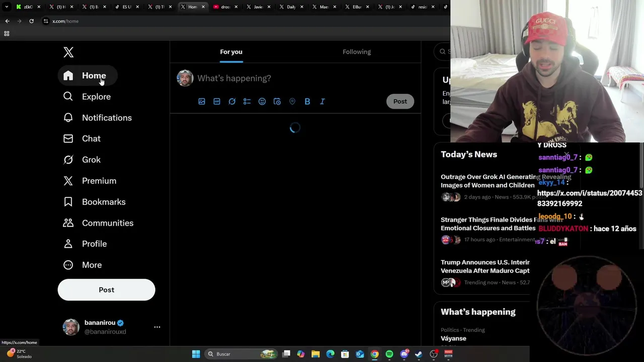Open Grok in the sidebar

pos(82,160)
